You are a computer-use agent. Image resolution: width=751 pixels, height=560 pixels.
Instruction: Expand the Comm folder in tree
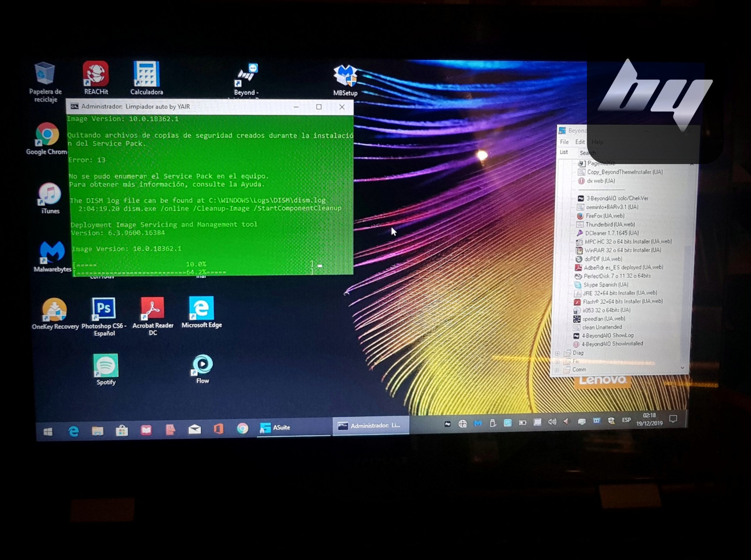(557, 370)
